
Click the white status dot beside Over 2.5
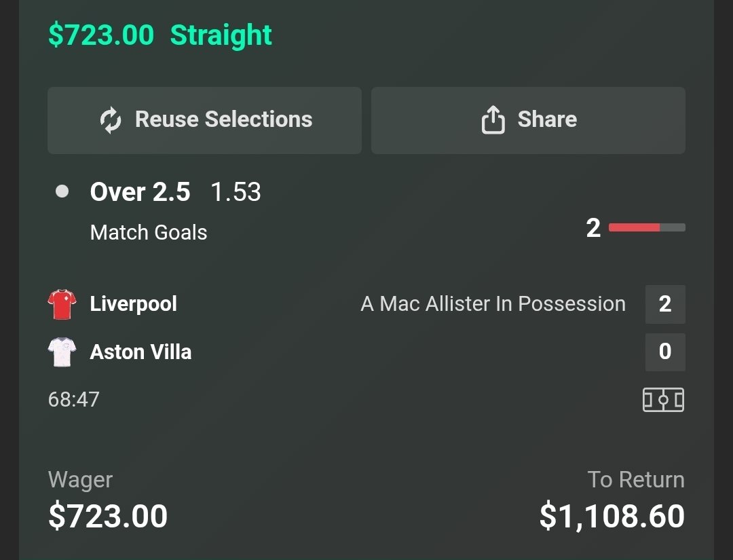pyautogui.click(x=62, y=191)
